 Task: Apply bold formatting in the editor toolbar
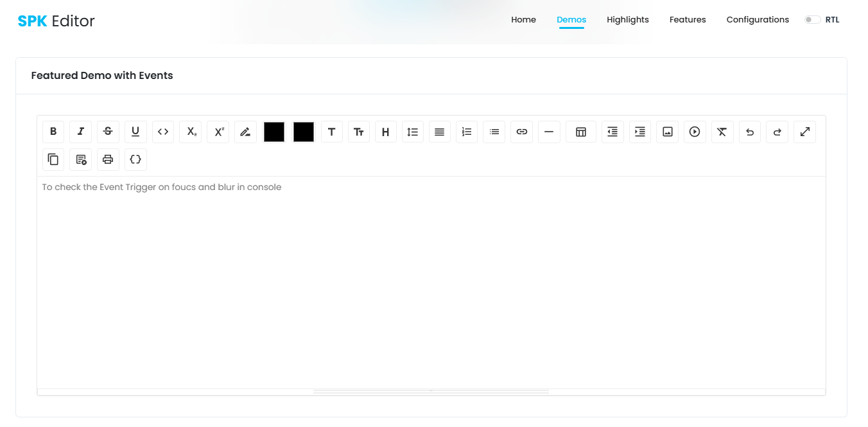pos(53,132)
